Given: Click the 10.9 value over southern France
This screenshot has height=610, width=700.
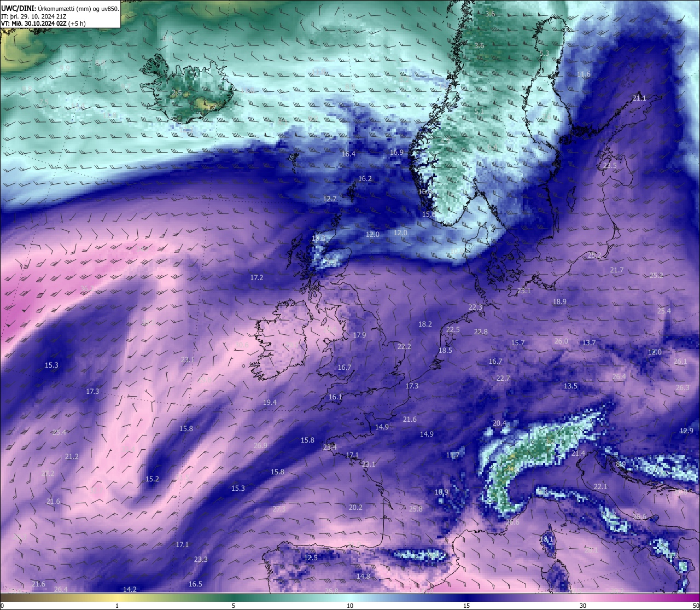Looking at the screenshot, I should pos(441,492).
